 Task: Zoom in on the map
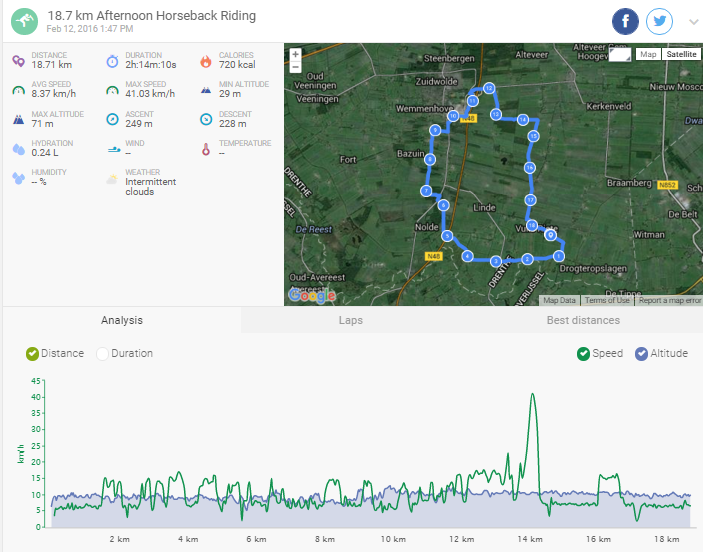click(x=295, y=54)
